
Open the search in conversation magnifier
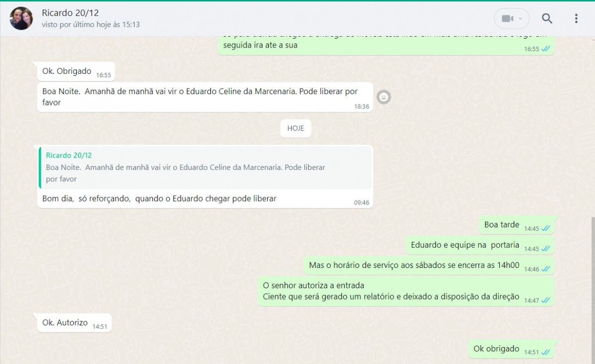pyautogui.click(x=547, y=19)
